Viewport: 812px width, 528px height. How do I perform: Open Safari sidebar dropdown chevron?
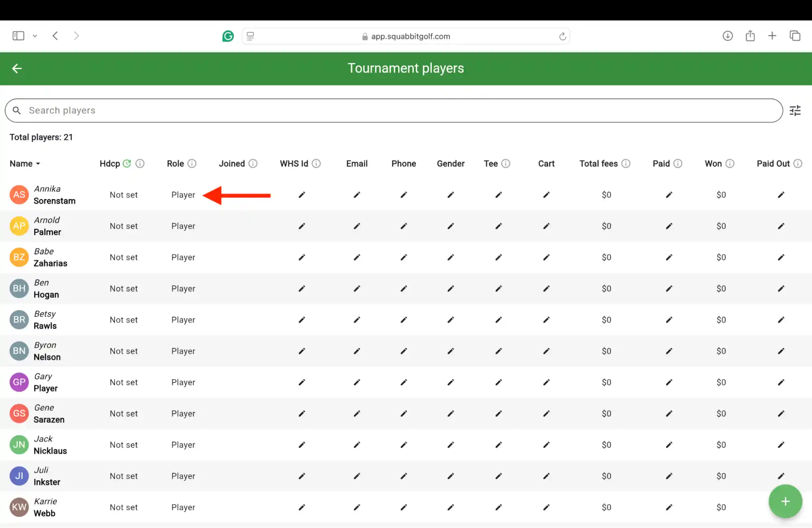click(x=35, y=36)
